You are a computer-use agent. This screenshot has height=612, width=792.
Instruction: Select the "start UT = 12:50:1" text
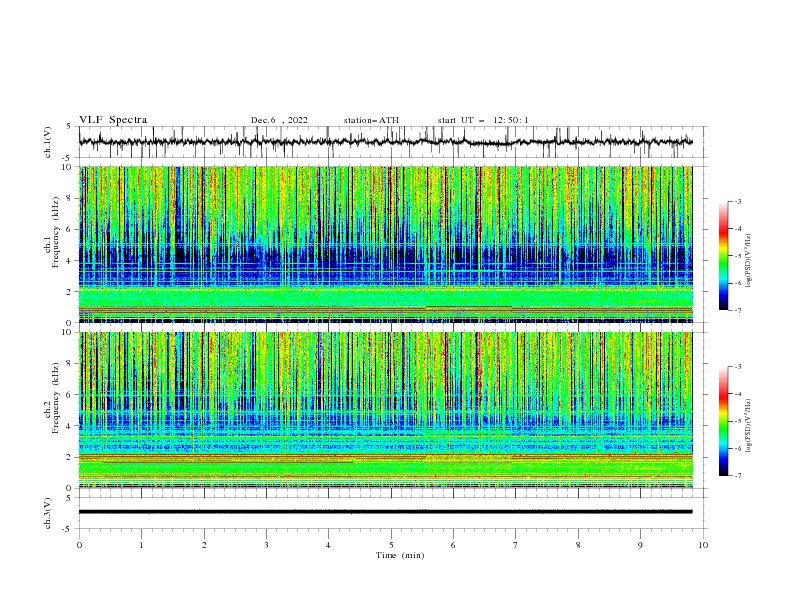[x=483, y=120]
